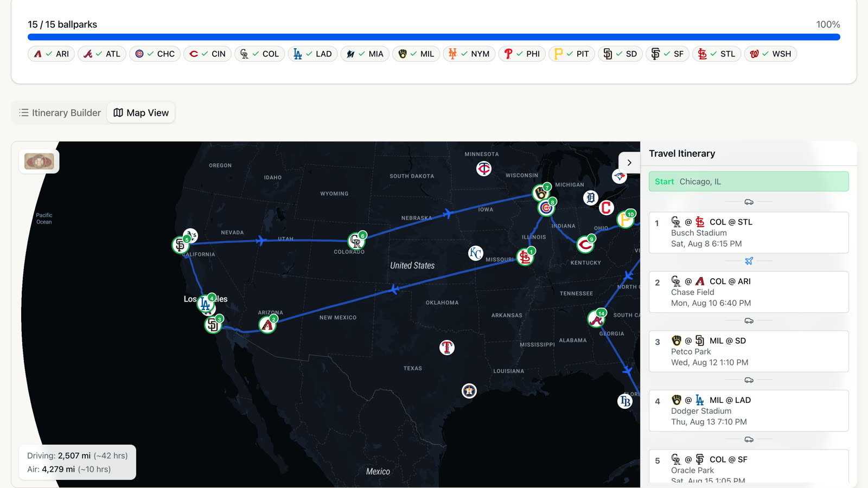Image resolution: width=868 pixels, height=488 pixels.
Task: Click the St. Louis Cardinals stop 1 marker
Action: pos(525,256)
